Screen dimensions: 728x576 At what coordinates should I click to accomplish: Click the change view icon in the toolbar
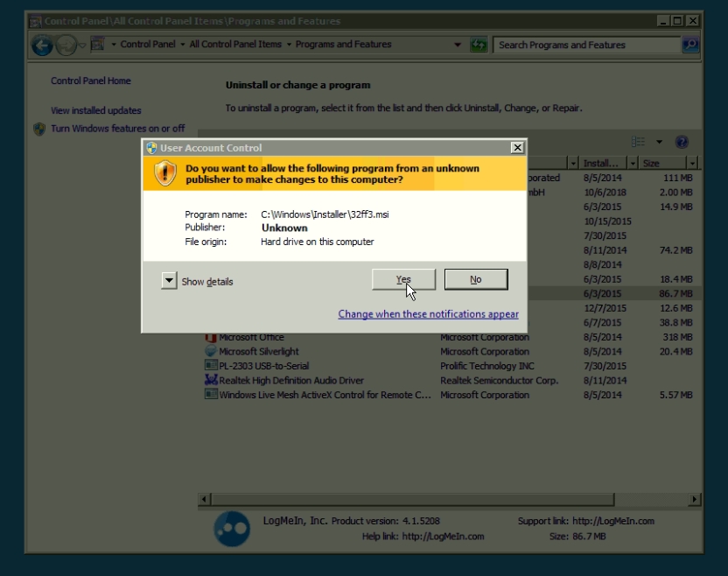pyautogui.click(x=639, y=142)
